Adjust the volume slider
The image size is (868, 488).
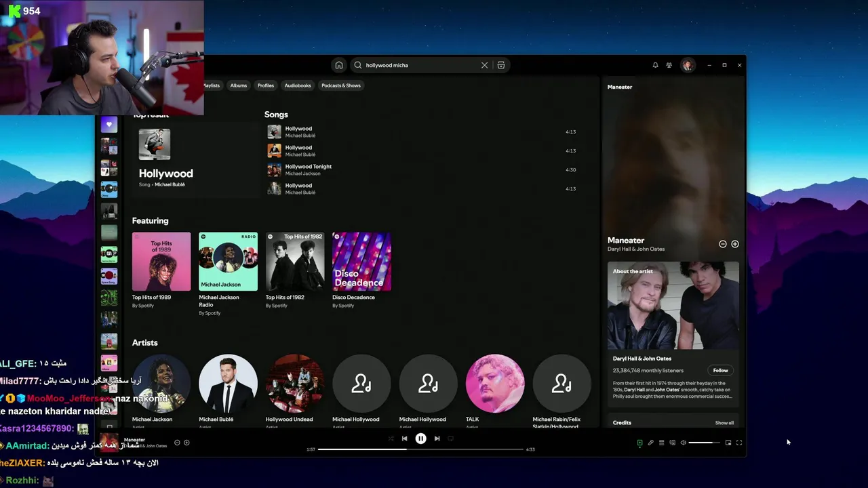pyautogui.click(x=705, y=443)
